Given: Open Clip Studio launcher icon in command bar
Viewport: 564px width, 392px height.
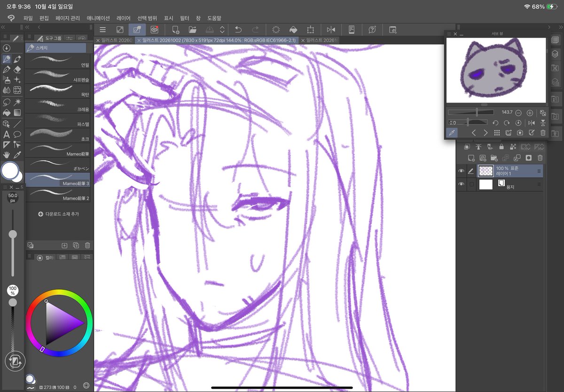Looking at the screenshot, I should click(x=154, y=30).
